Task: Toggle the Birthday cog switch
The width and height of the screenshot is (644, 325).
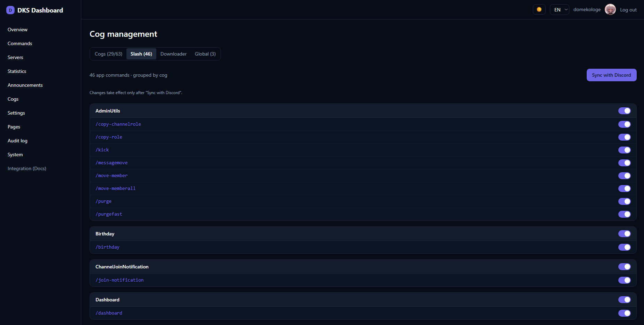Action: pyautogui.click(x=625, y=234)
